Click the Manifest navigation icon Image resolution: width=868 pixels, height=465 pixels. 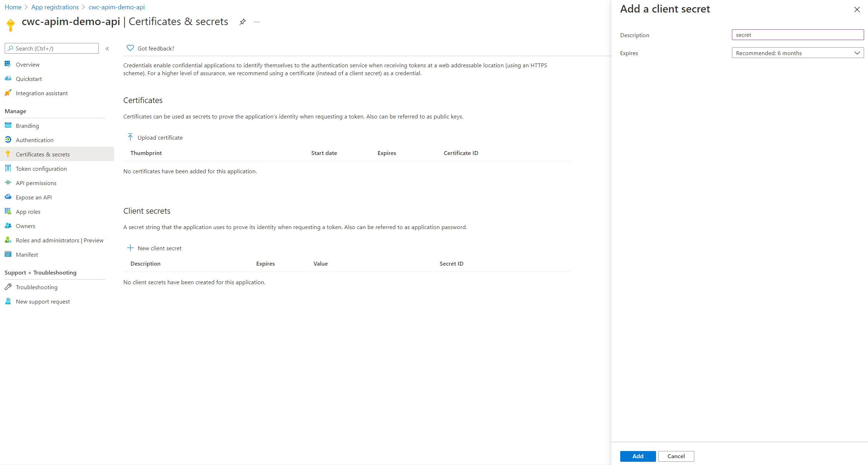[8, 254]
